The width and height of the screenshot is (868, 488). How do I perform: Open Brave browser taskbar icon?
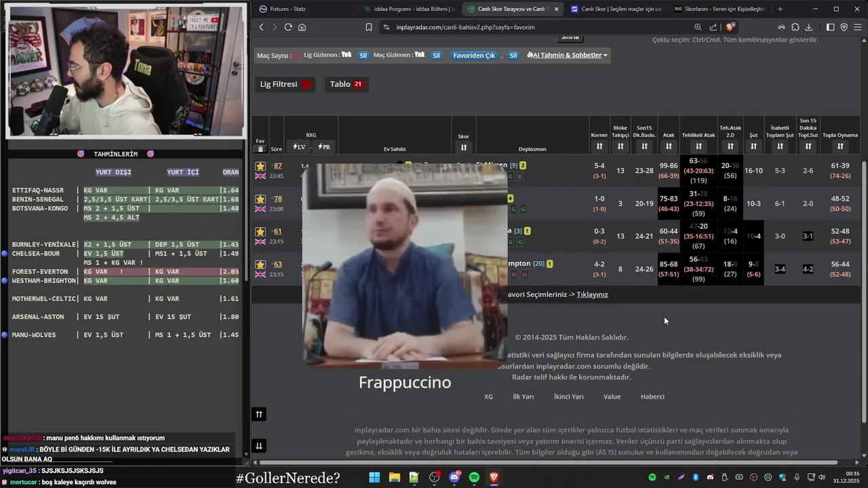pos(494,478)
